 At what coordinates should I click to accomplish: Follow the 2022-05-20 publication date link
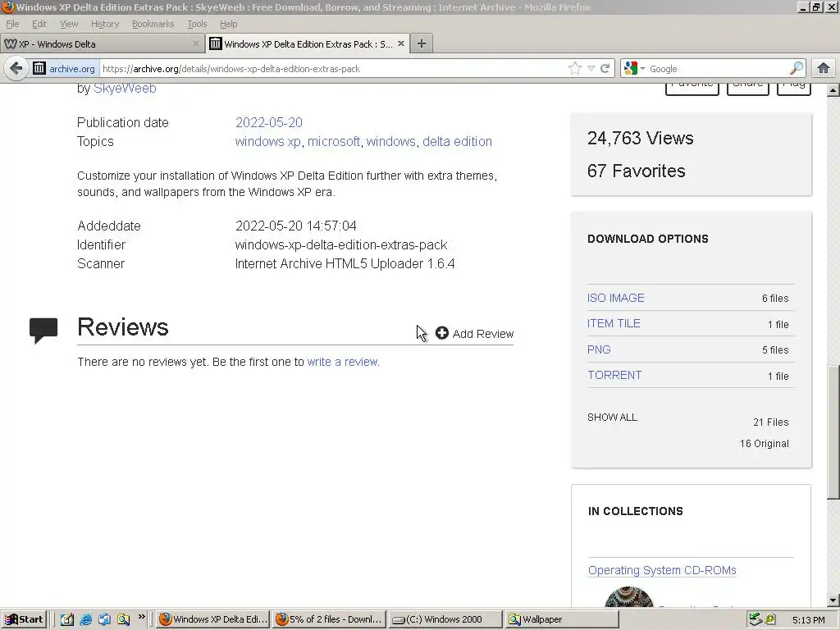[269, 123]
